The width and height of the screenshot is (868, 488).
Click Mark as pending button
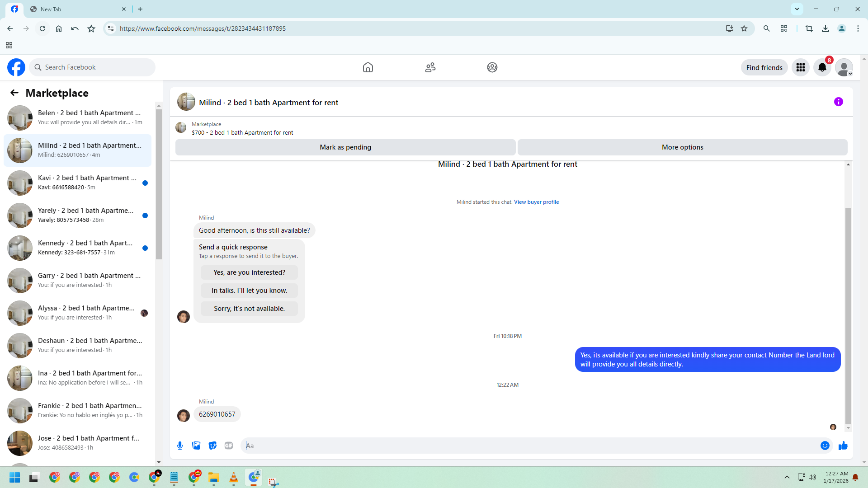(x=345, y=147)
